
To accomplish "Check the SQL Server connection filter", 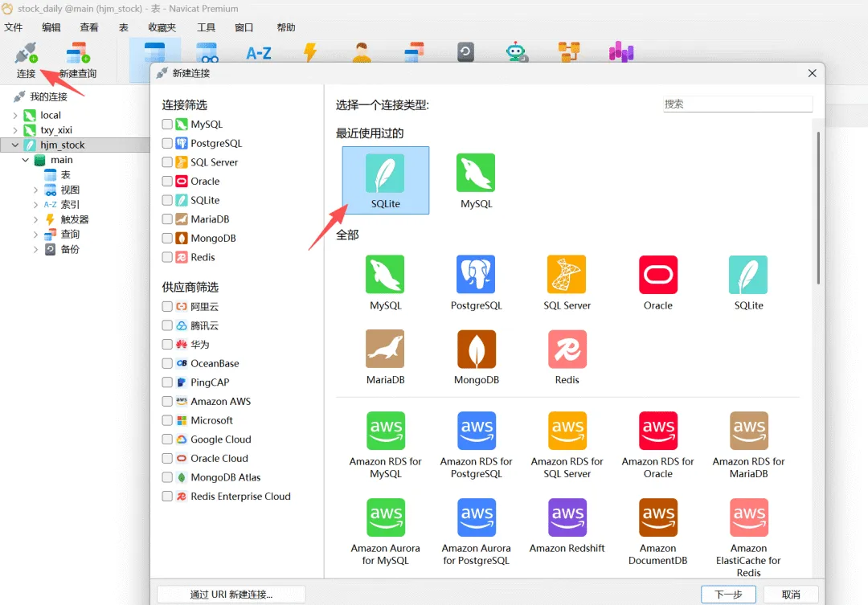I will pos(167,162).
